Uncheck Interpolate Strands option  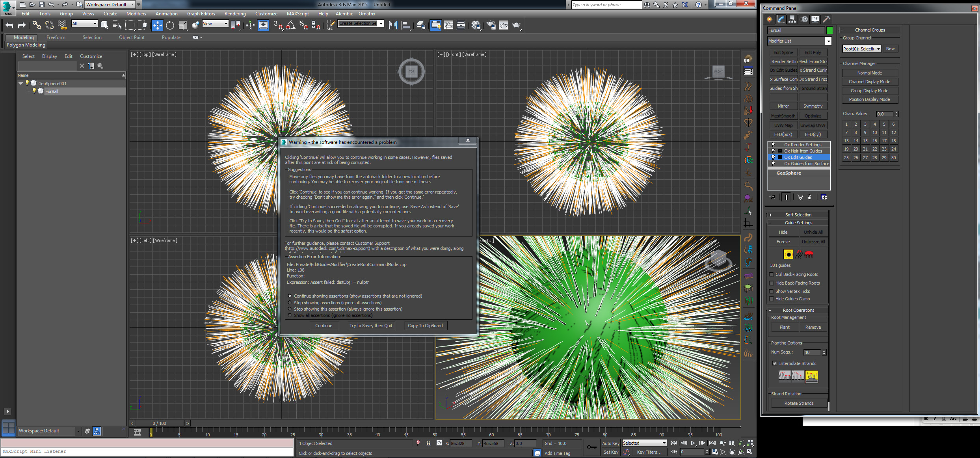click(x=775, y=363)
